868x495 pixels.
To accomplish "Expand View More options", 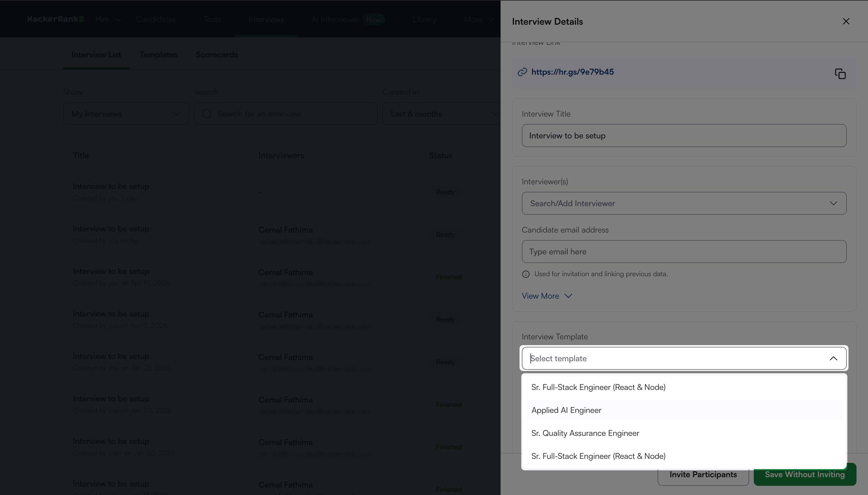I will 547,296.
